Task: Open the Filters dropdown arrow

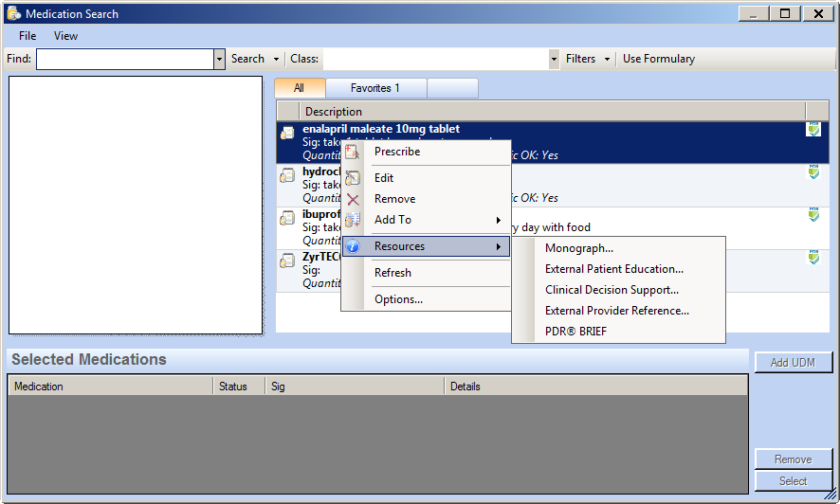Action: point(607,59)
